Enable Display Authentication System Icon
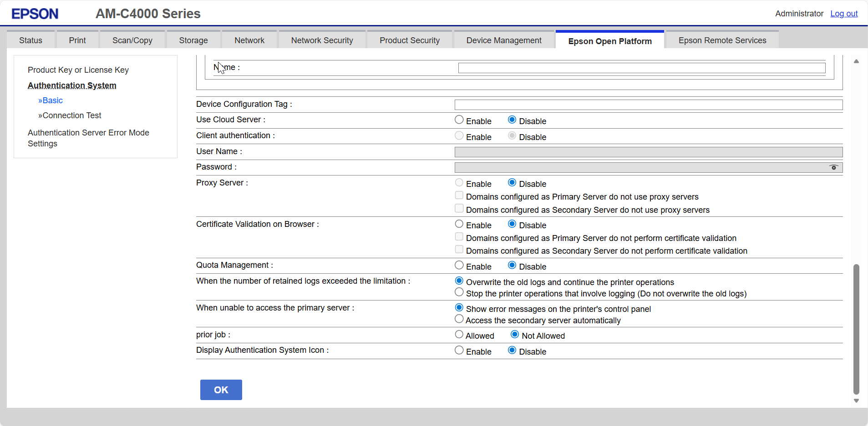Image resolution: width=868 pixels, height=426 pixels. pos(459,351)
